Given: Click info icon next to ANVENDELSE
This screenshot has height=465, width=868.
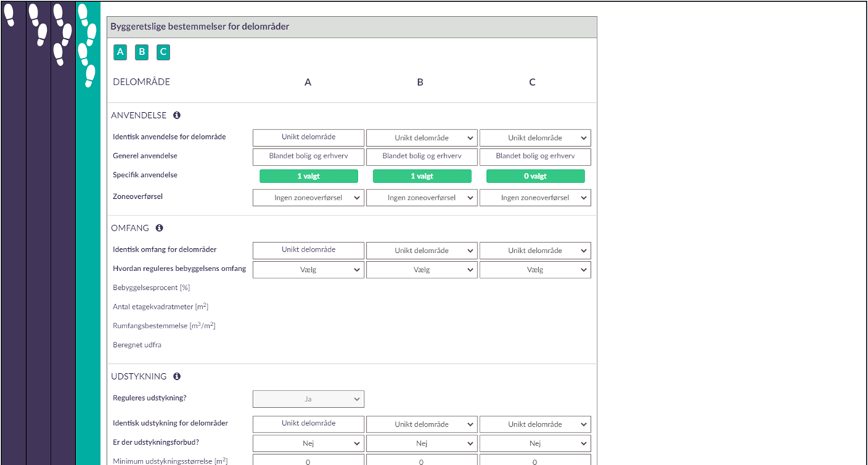Looking at the screenshot, I should [176, 115].
